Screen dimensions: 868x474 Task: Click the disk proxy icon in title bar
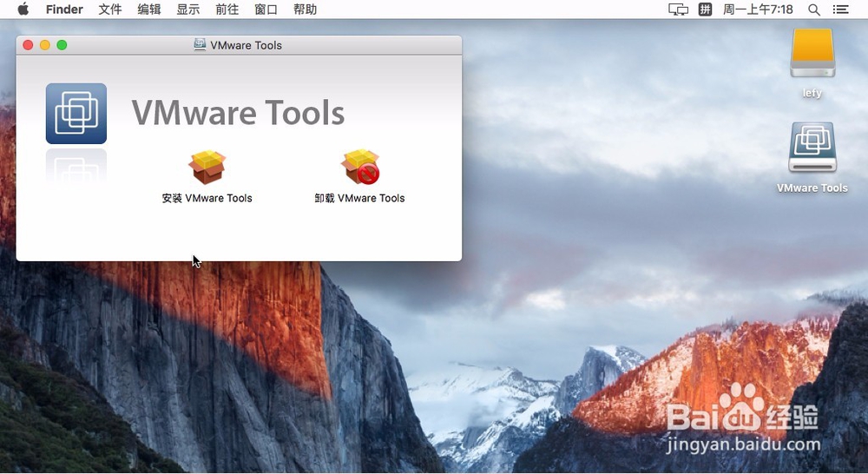point(200,45)
